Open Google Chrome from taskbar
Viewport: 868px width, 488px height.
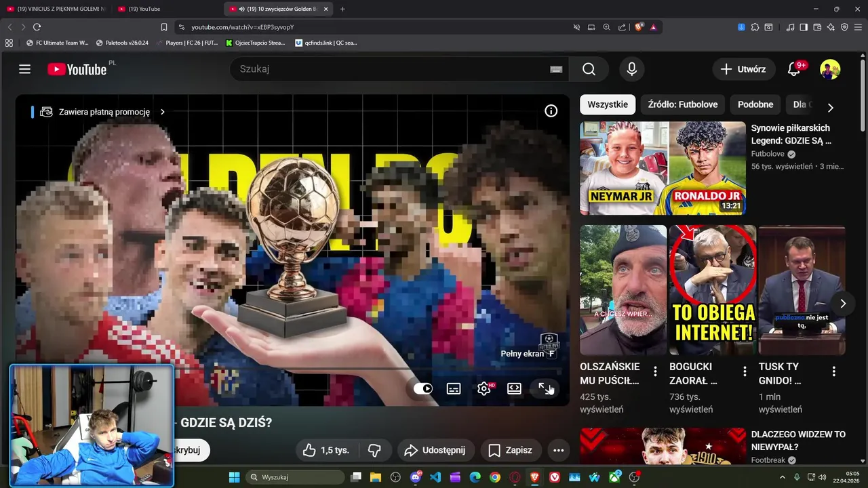click(x=495, y=477)
